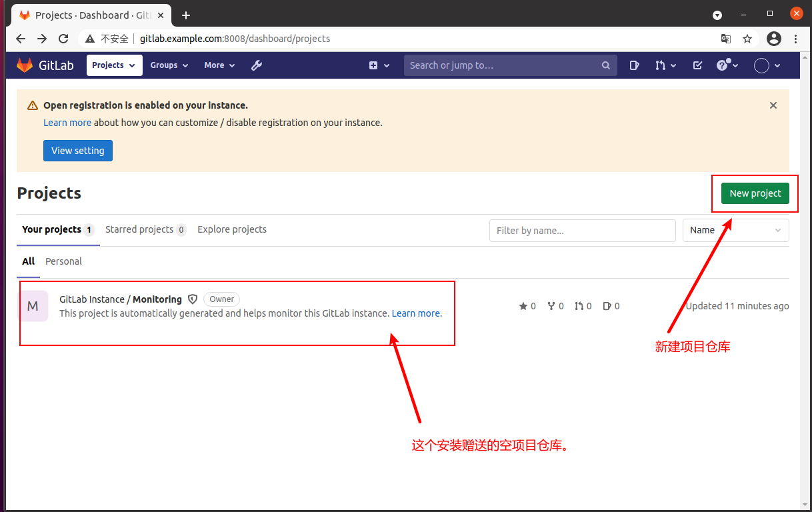This screenshot has width=812, height=512.
Task: Click the browser forward arrow
Action: click(42, 39)
